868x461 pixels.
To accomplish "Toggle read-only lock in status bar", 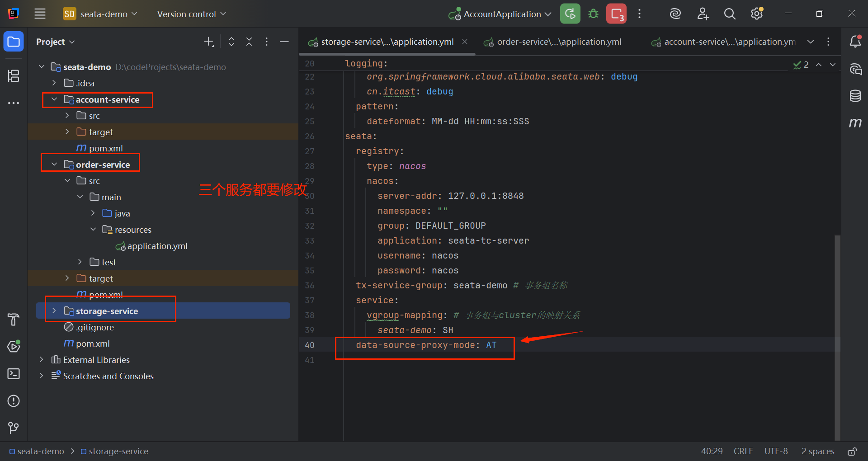I will click(x=852, y=452).
